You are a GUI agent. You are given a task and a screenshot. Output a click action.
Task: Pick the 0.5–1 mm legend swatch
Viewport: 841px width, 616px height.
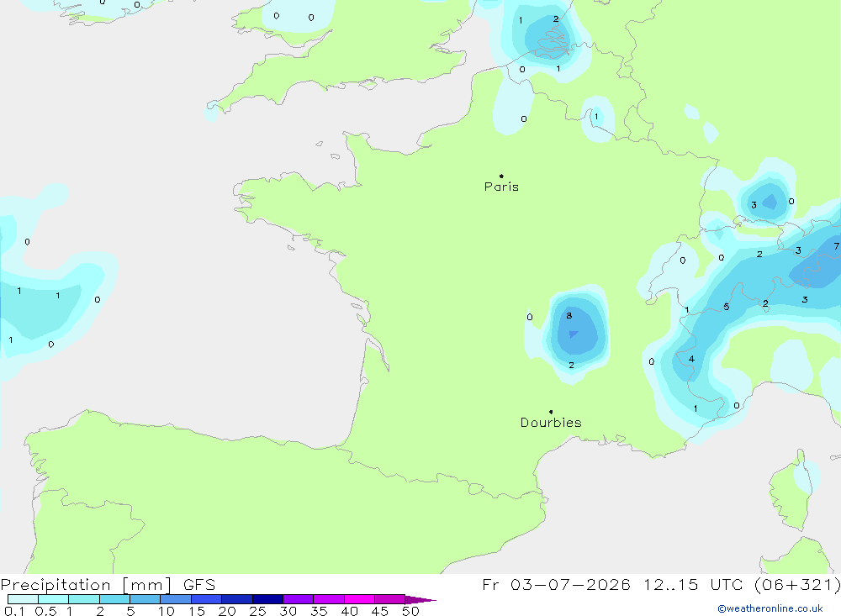click(x=54, y=599)
